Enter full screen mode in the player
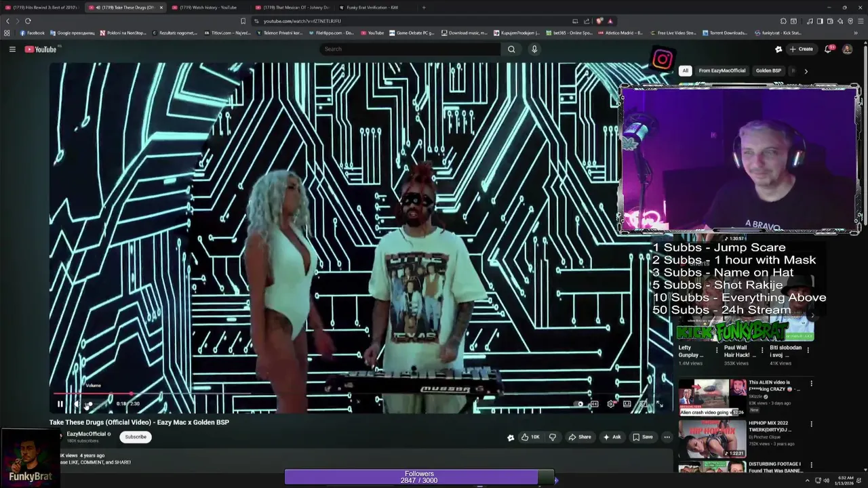868x488 pixels. pyautogui.click(x=659, y=404)
